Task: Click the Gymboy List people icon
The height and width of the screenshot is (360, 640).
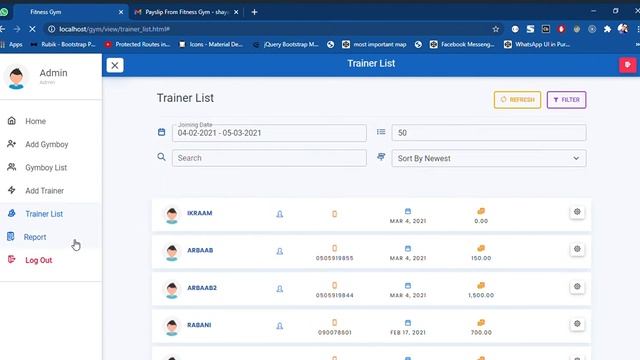Action: click(11, 167)
